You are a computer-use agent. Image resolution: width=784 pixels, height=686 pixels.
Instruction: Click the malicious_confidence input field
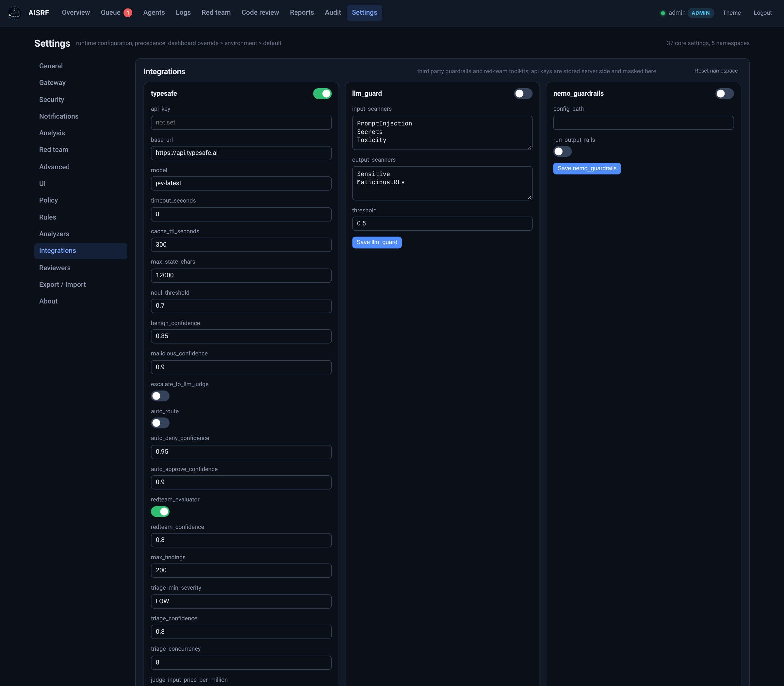click(x=241, y=367)
